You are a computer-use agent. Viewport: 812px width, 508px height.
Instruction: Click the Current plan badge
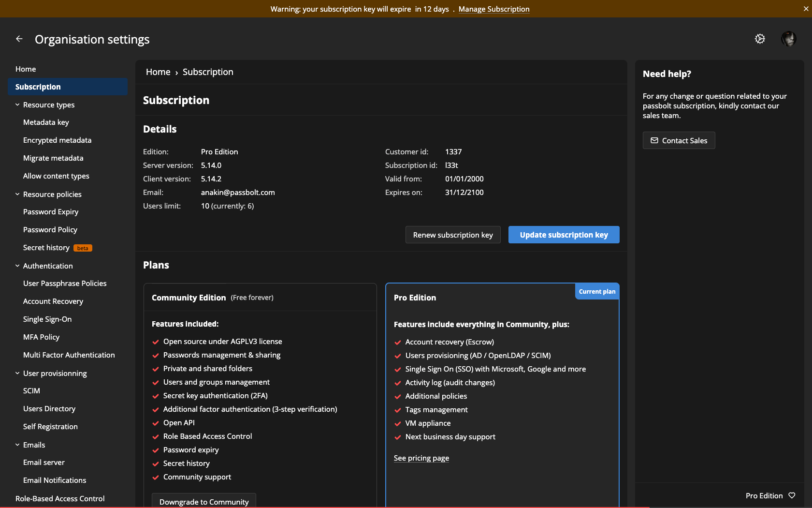(597, 291)
